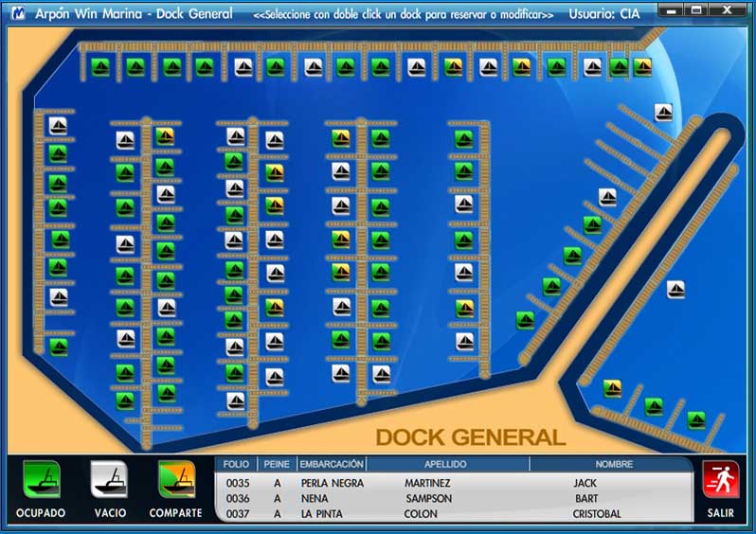Select the first occupied slip at the top row's left end

(100, 67)
